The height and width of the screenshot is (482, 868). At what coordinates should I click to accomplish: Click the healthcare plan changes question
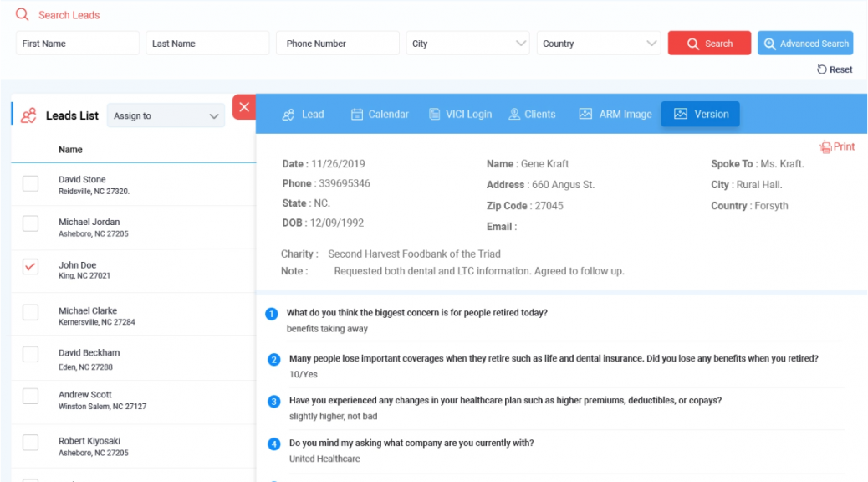[505, 401]
